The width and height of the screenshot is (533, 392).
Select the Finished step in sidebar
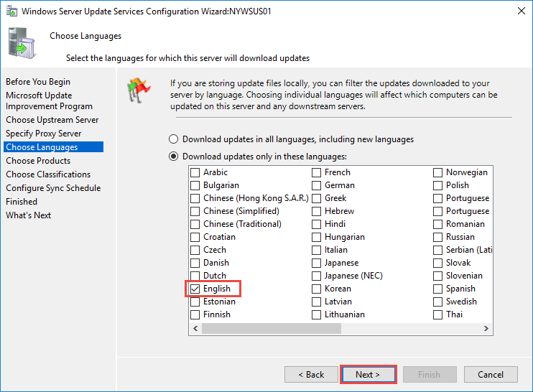click(22, 202)
